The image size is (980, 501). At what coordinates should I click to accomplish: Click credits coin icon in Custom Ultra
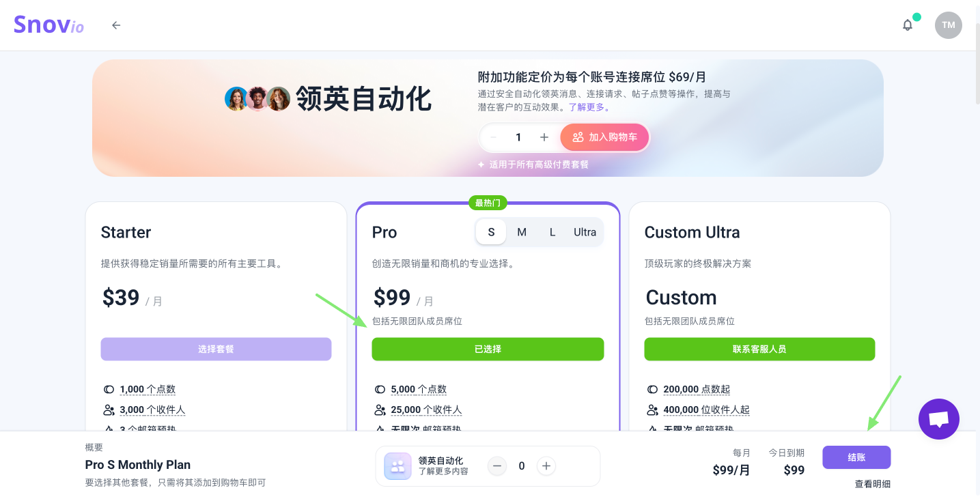click(652, 389)
